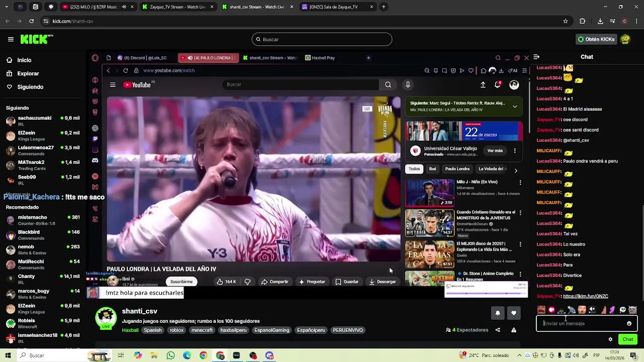
Task: Open Microsoft Edge from the taskbar
Action: [x=187, y=355]
